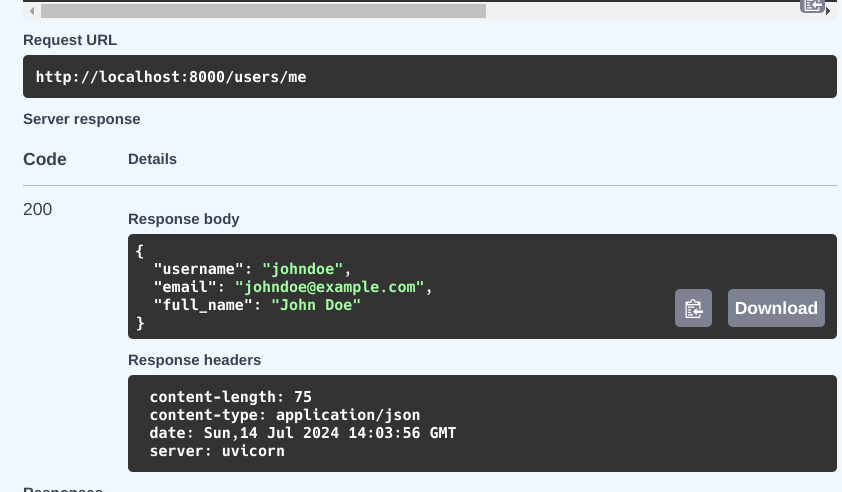Click the Request URL heading
This screenshot has width=842, height=492.
point(70,40)
